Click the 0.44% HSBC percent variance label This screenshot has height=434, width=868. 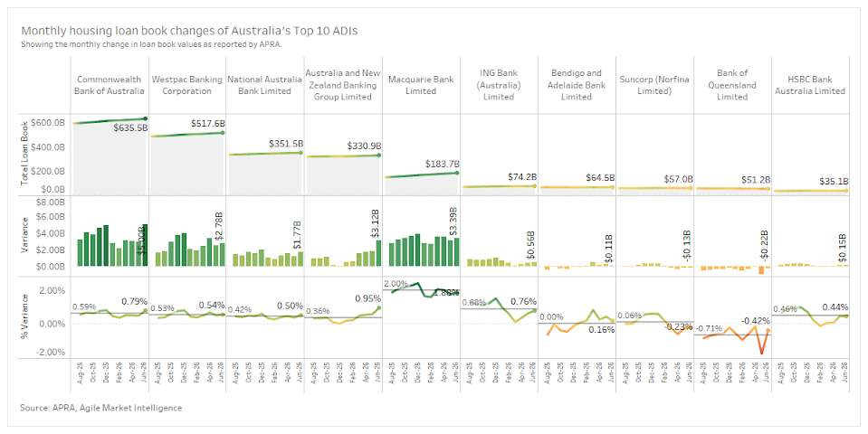click(835, 307)
